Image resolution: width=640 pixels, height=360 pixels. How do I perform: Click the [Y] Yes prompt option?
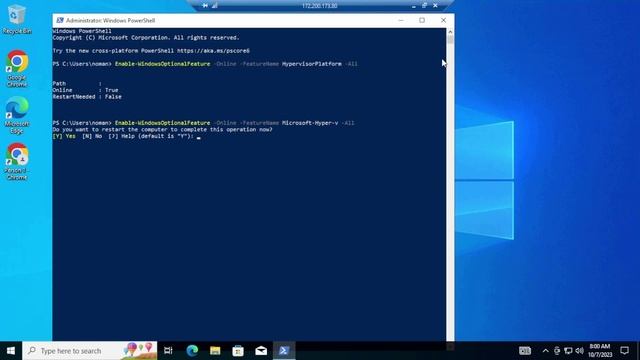pyautogui.click(x=64, y=136)
